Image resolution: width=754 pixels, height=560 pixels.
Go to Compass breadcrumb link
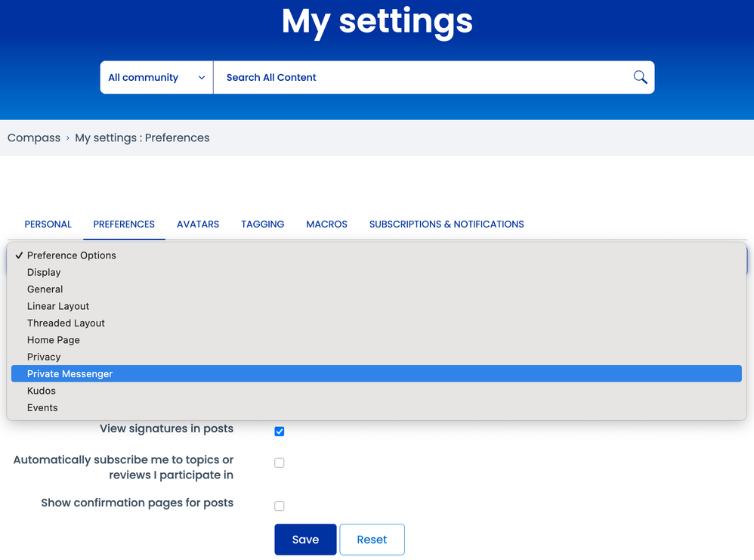(34, 138)
